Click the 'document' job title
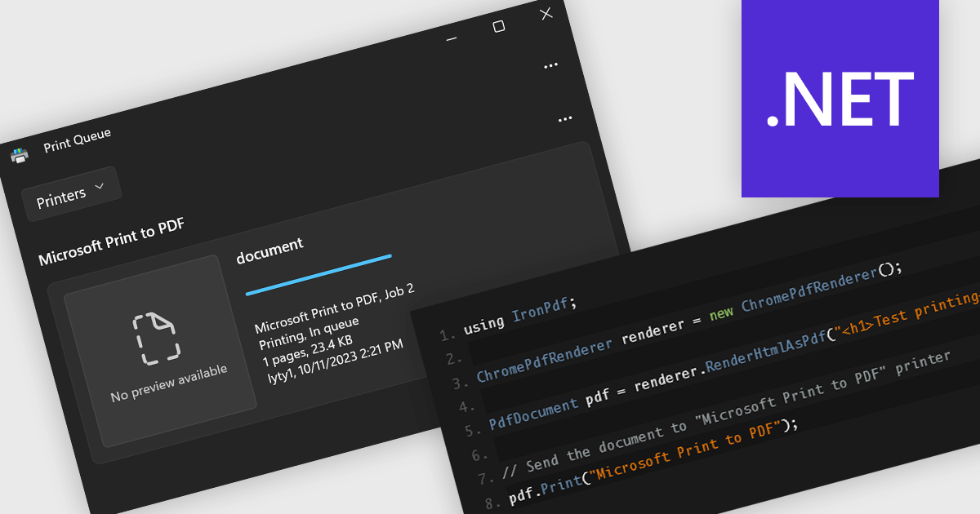Image resolution: width=980 pixels, height=514 pixels. [269, 250]
